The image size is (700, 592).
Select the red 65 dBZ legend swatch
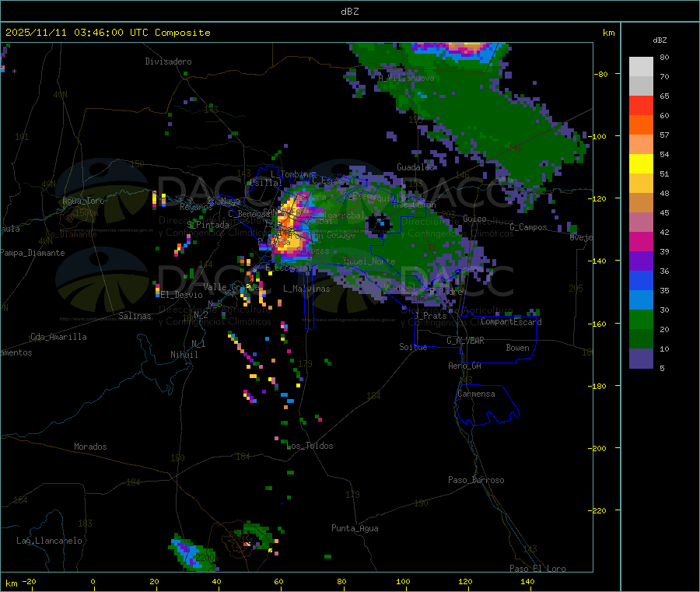click(641, 105)
